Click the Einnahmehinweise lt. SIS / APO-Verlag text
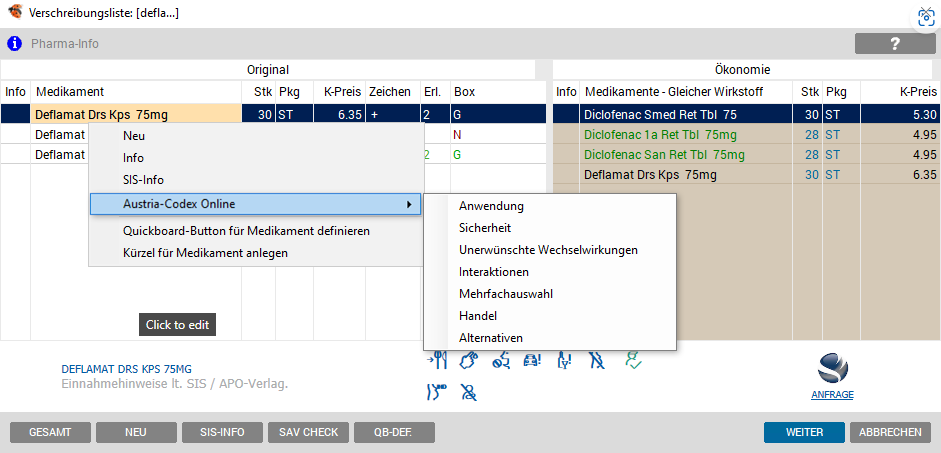 pos(175,384)
